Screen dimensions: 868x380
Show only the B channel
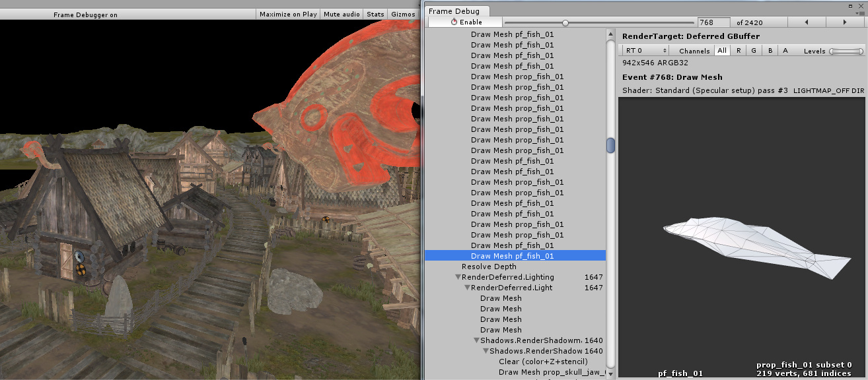[770, 51]
